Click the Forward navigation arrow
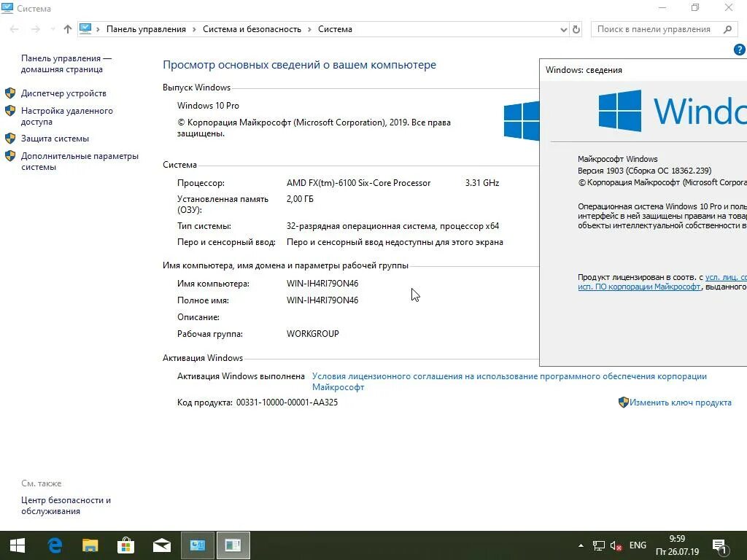 pyautogui.click(x=36, y=29)
